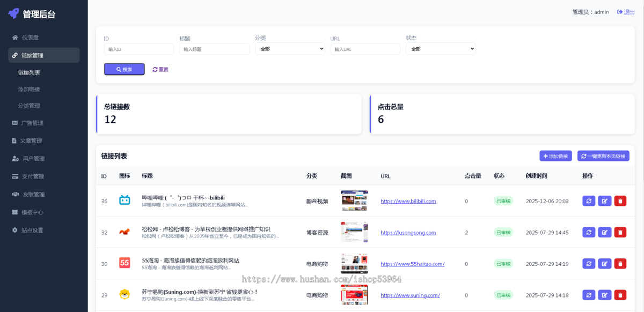The image size is (644, 312).
Task: Click the refresh icon on the bilibili row
Action: [x=589, y=200]
